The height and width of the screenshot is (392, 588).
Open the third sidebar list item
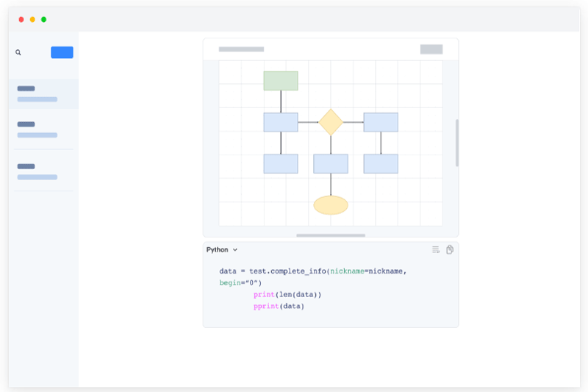(x=44, y=171)
